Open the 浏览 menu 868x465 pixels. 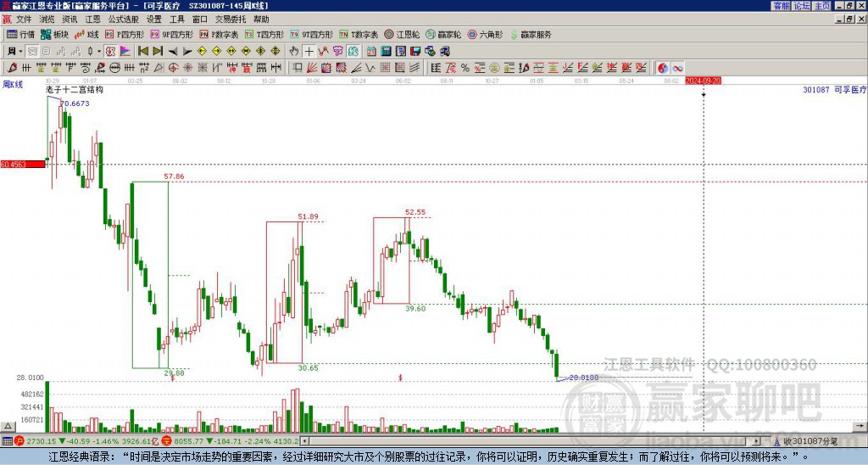pyautogui.click(x=46, y=20)
